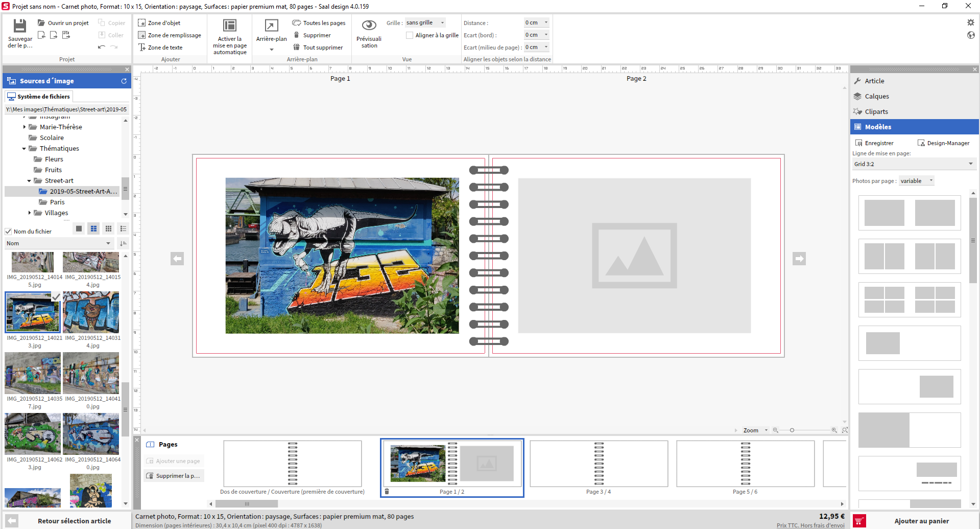980x529 pixels.
Task: Refresh the Sources d'image panel
Action: coord(124,81)
